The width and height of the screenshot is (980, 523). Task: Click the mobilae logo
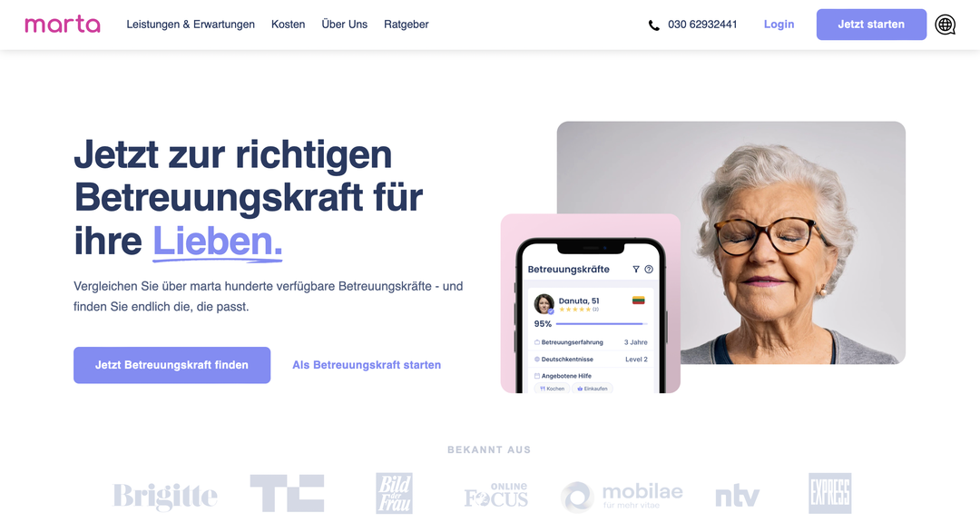[x=622, y=497]
